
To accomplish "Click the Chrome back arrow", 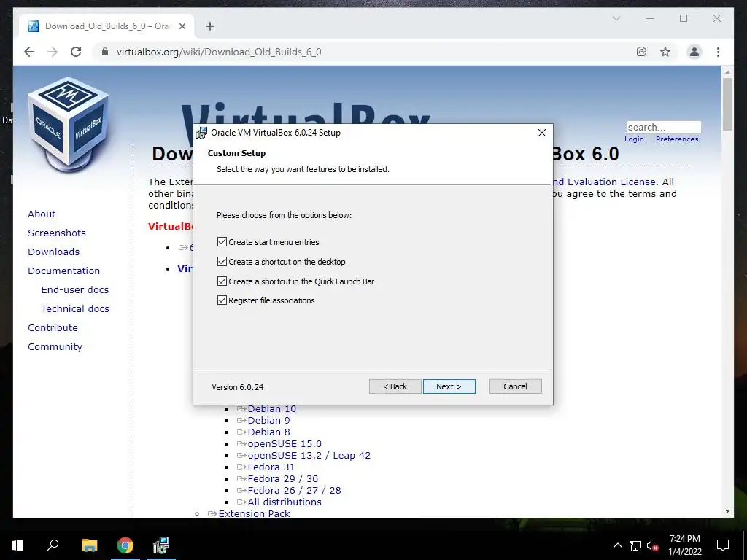I will click(x=29, y=52).
